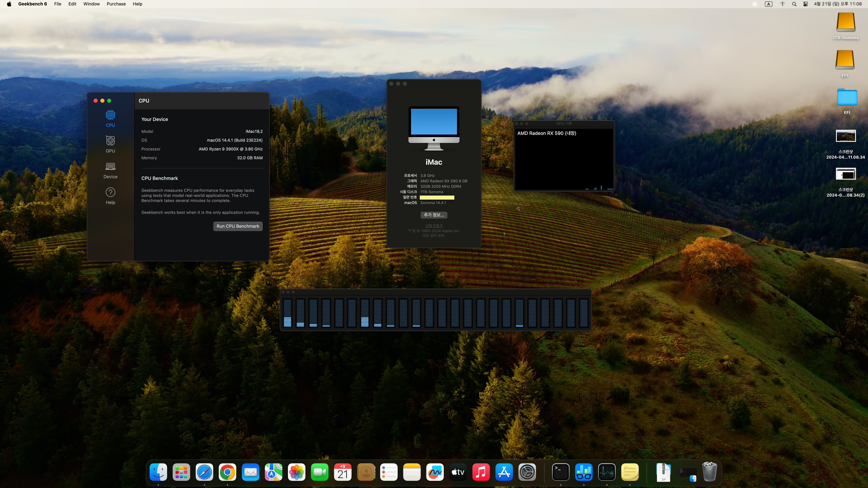The height and width of the screenshot is (488, 868).
Task: Select screenshot 2024-0....08.34(2) on desktop
Action: 845,182
